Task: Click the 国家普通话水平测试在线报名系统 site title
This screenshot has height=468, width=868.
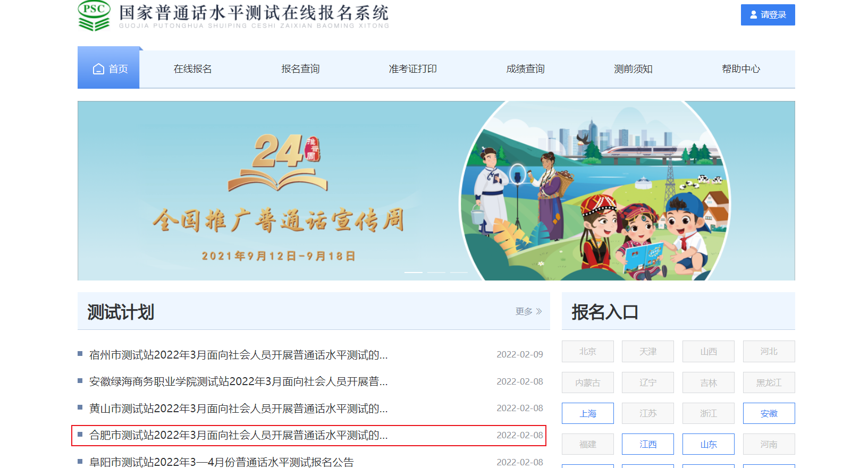Action: pos(254,13)
